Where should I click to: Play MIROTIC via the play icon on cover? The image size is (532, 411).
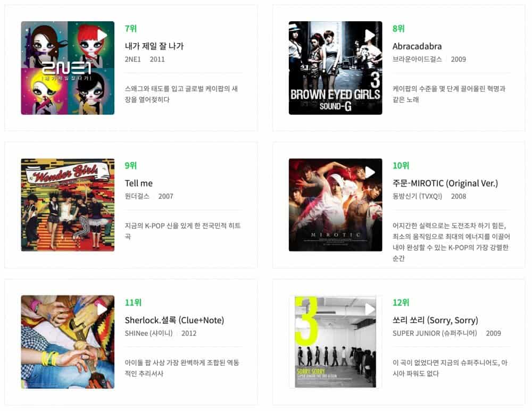(x=370, y=172)
